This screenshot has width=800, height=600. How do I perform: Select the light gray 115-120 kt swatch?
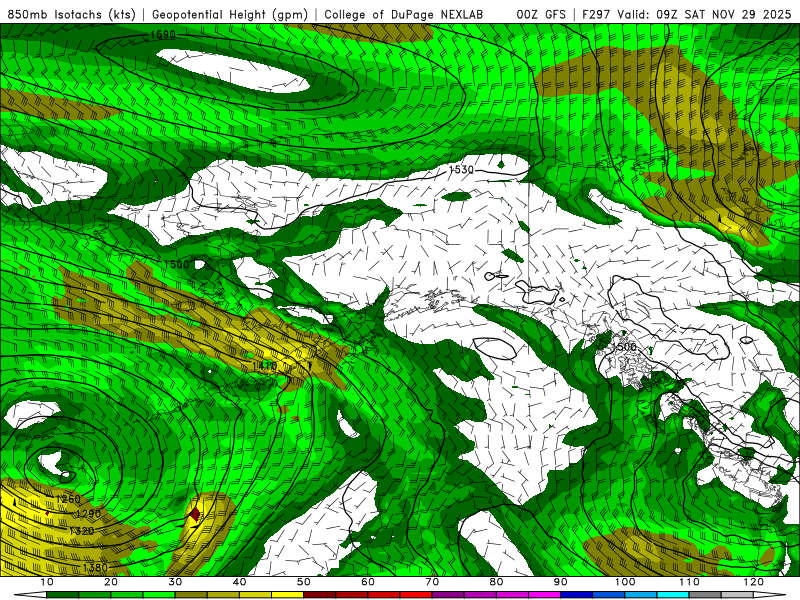point(737,595)
